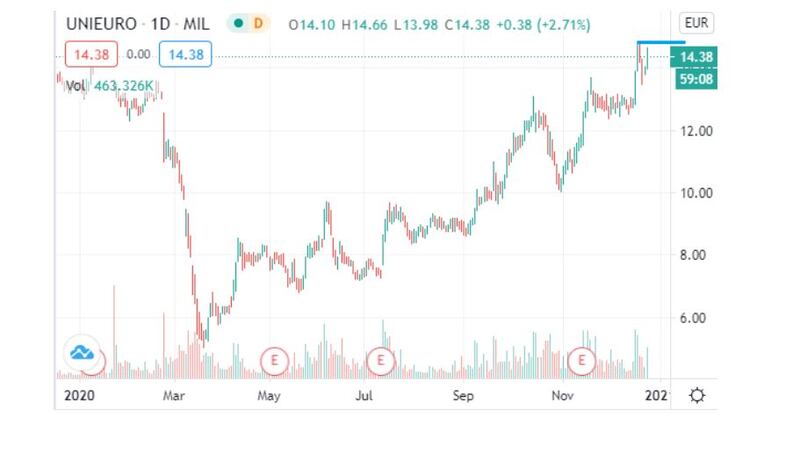800x475 pixels.
Task: Click the partially hidden earnings marker near 2020
Action: [x=101, y=362]
